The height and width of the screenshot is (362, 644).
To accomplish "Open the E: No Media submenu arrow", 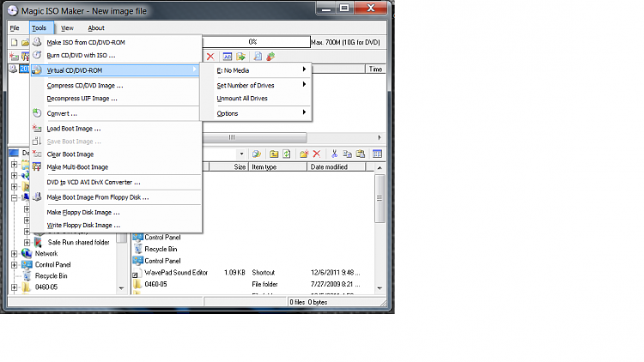I will click(304, 69).
